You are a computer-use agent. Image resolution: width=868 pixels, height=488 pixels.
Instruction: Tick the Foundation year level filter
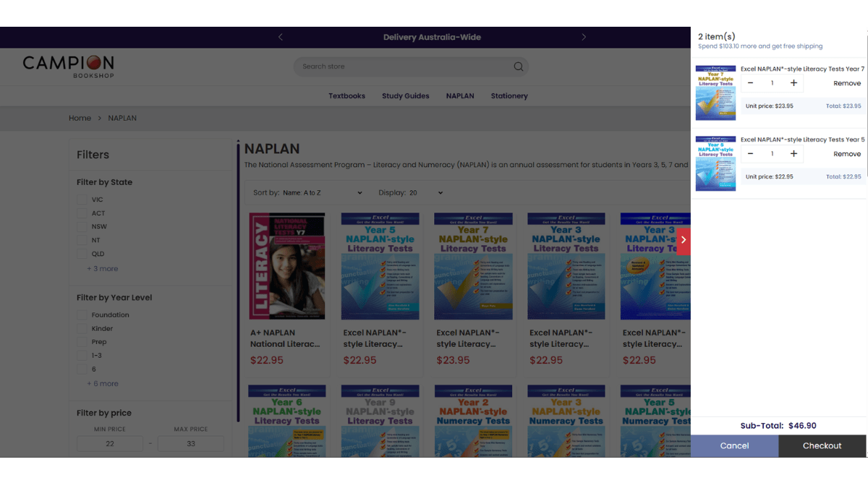coord(82,315)
